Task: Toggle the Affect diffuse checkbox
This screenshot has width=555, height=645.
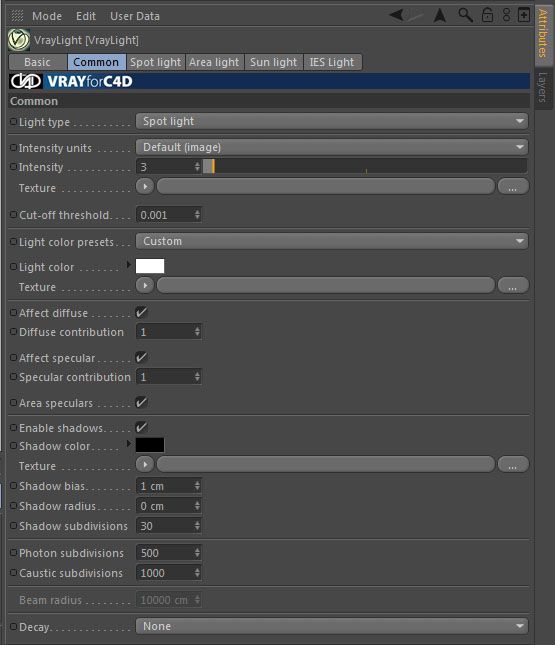Action: (x=142, y=312)
